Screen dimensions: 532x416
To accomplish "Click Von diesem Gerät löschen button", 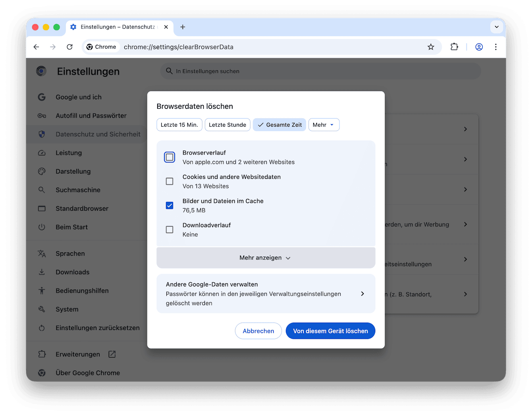I will pos(330,331).
